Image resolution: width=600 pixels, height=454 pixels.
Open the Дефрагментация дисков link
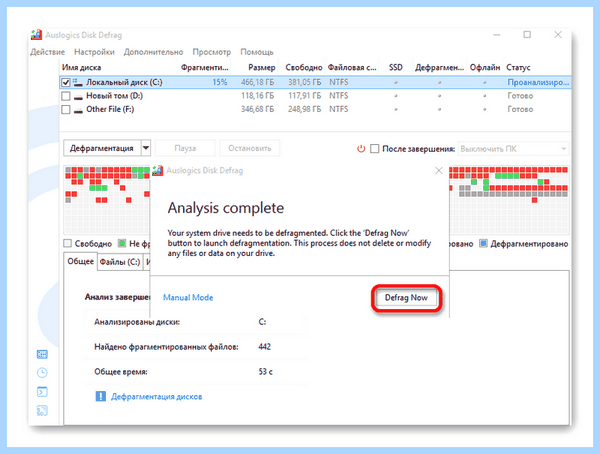tap(157, 397)
